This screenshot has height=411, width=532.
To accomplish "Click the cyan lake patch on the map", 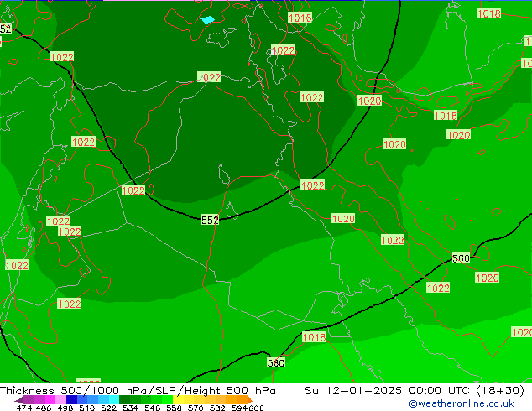I will [x=207, y=20].
